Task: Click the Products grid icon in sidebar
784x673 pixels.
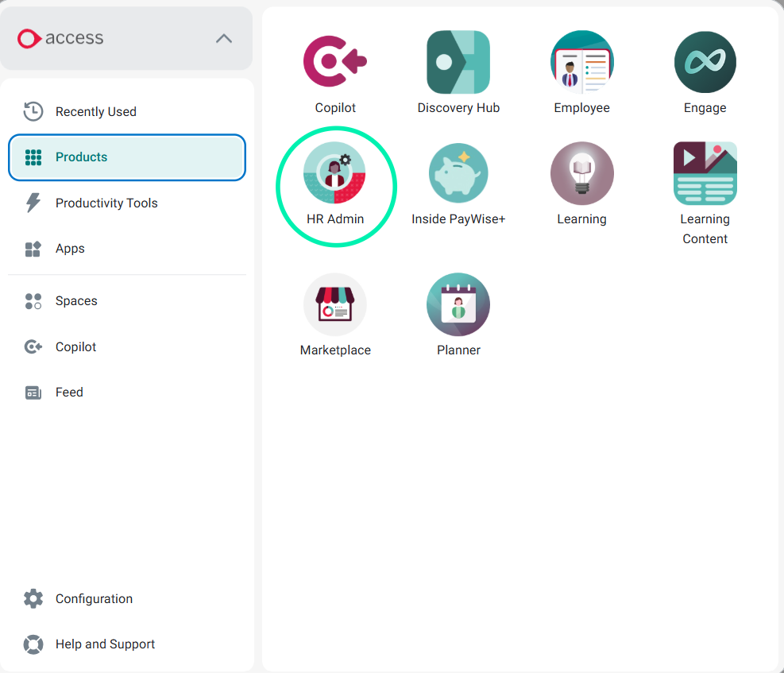Action: (x=33, y=157)
